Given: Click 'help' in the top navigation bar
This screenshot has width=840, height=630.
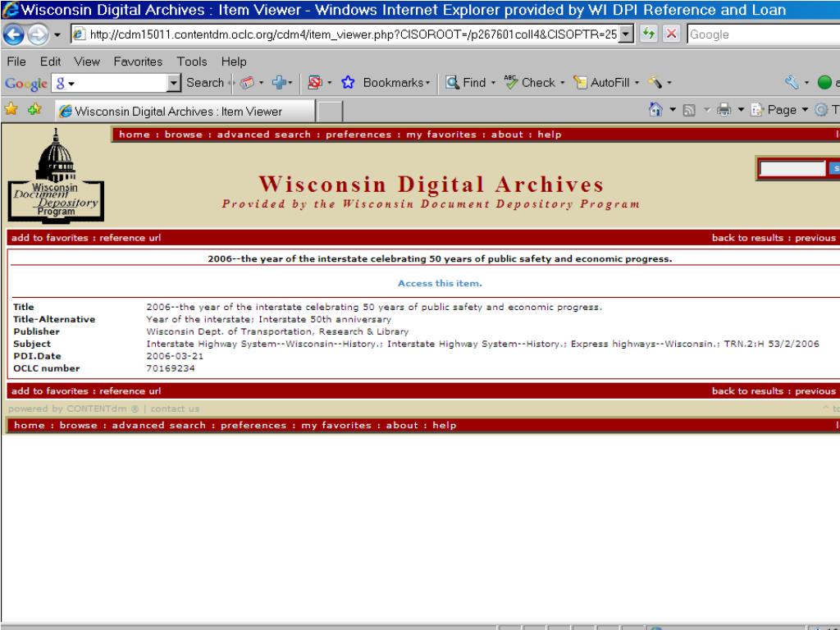Looking at the screenshot, I should pyautogui.click(x=549, y=135).
